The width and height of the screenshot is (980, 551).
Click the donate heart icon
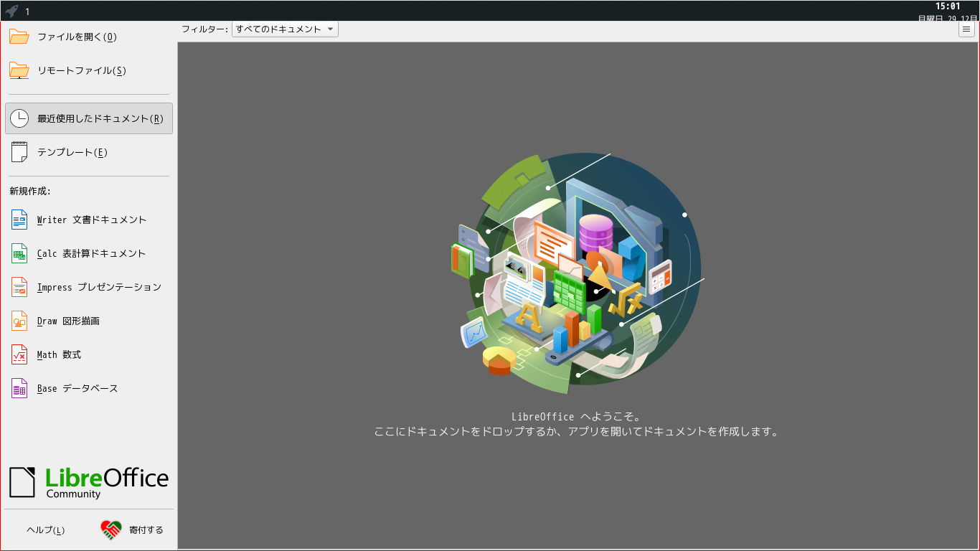coord(111,530)
